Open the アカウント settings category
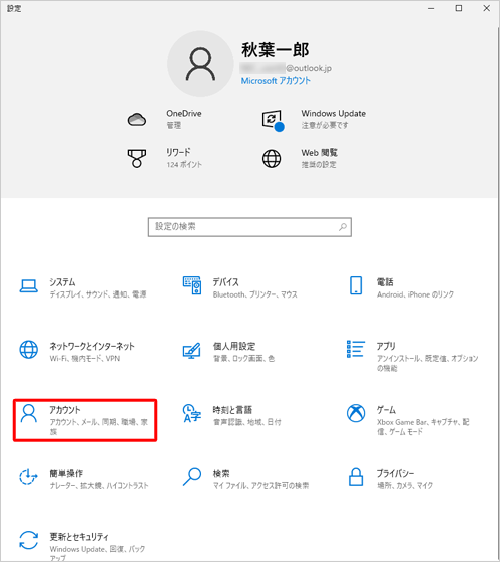The image size is (500, 562). click(85, 420)
